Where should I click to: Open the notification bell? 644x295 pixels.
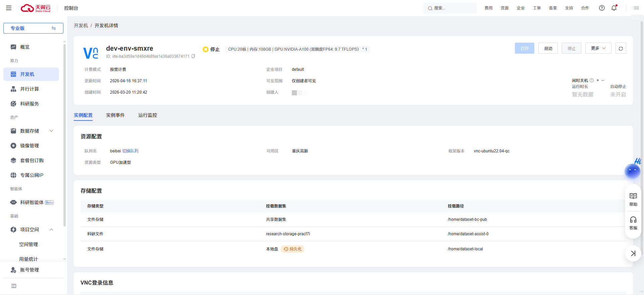point(614,8)
